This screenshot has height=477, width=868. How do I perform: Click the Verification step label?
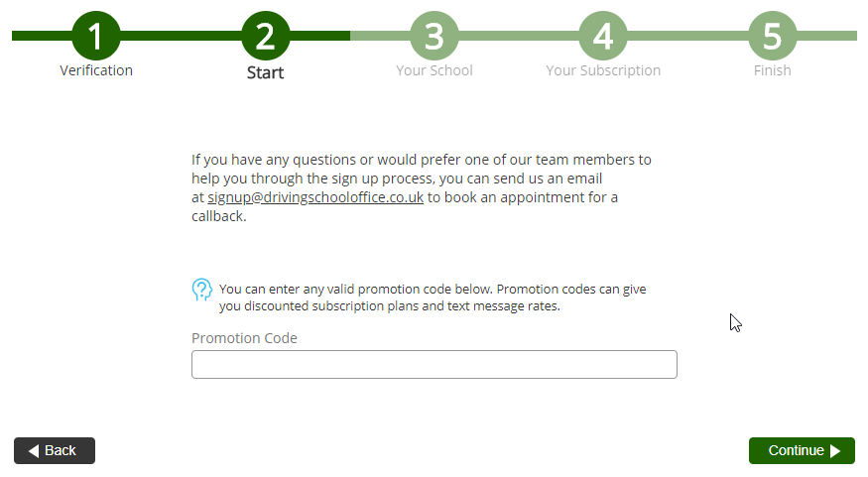96,70
